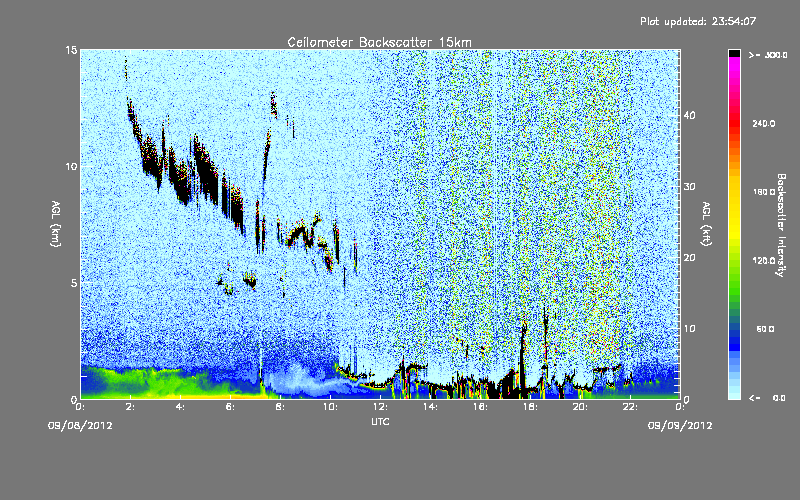Screen dimensions: 800x500
Task: Click the '20' tick on the kft axis
Action: point(689,258)
